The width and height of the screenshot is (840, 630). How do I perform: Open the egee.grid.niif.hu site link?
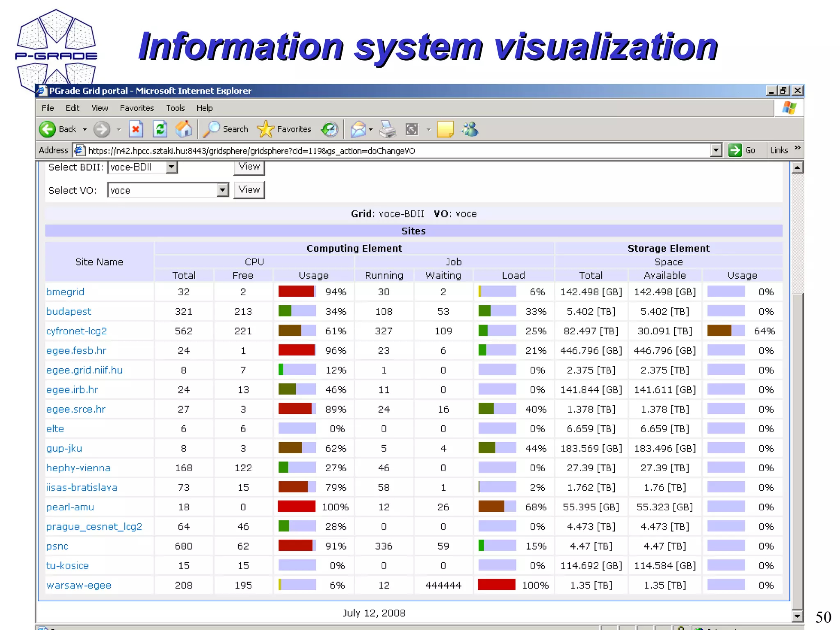pos(84,370)
